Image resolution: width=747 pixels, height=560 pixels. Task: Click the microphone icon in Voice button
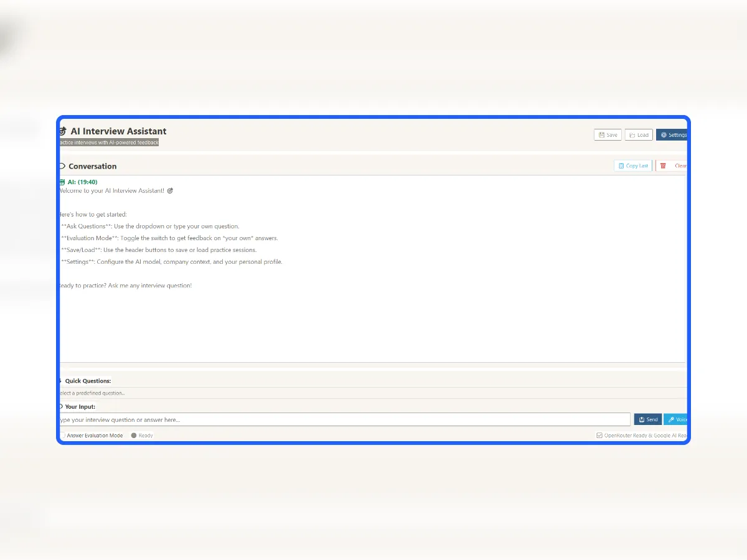pos(671,419)
